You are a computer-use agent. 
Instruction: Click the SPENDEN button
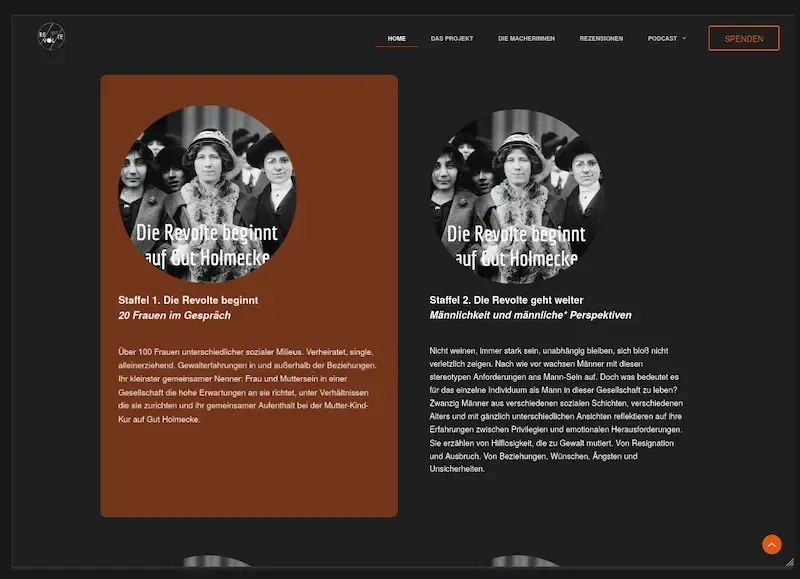(744, 37)
